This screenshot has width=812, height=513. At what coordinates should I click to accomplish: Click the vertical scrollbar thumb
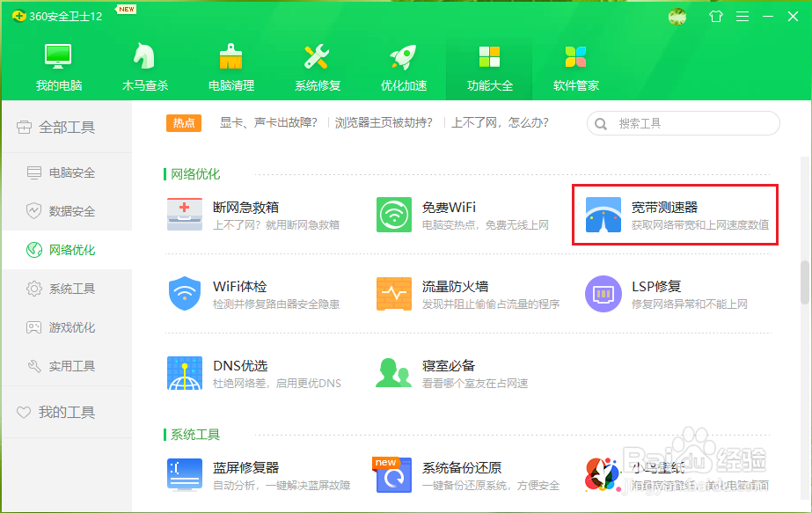(x=805, y=282)
